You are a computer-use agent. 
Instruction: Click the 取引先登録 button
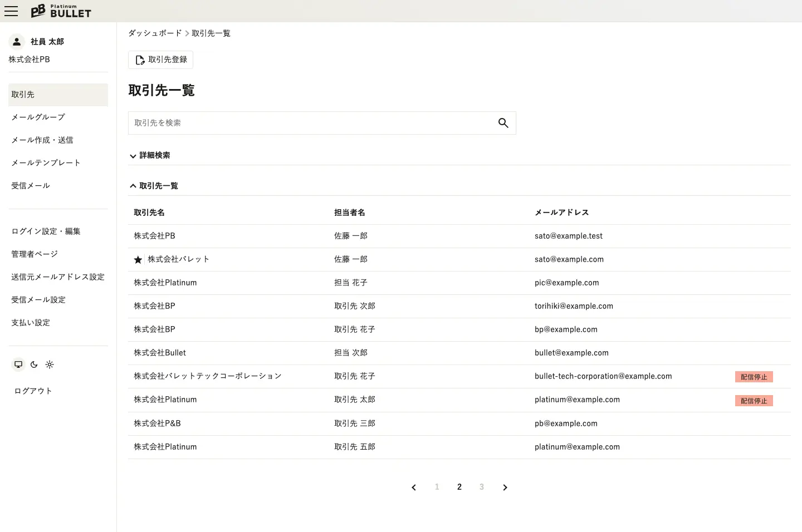pos(160,60)
